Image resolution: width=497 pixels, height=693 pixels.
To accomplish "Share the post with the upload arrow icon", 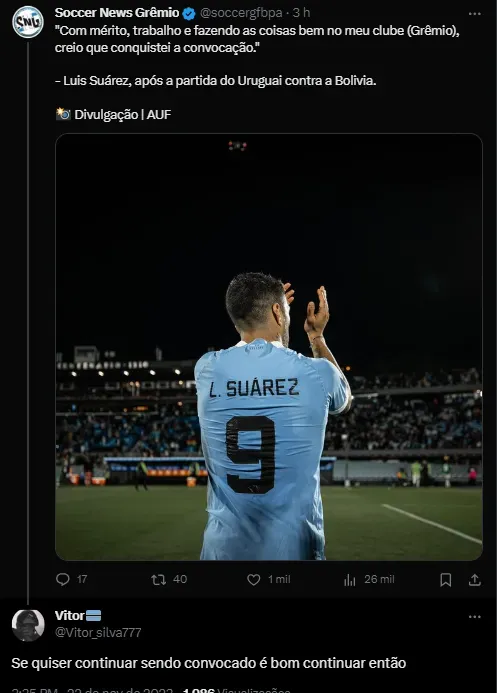I will tap(474, 580).
